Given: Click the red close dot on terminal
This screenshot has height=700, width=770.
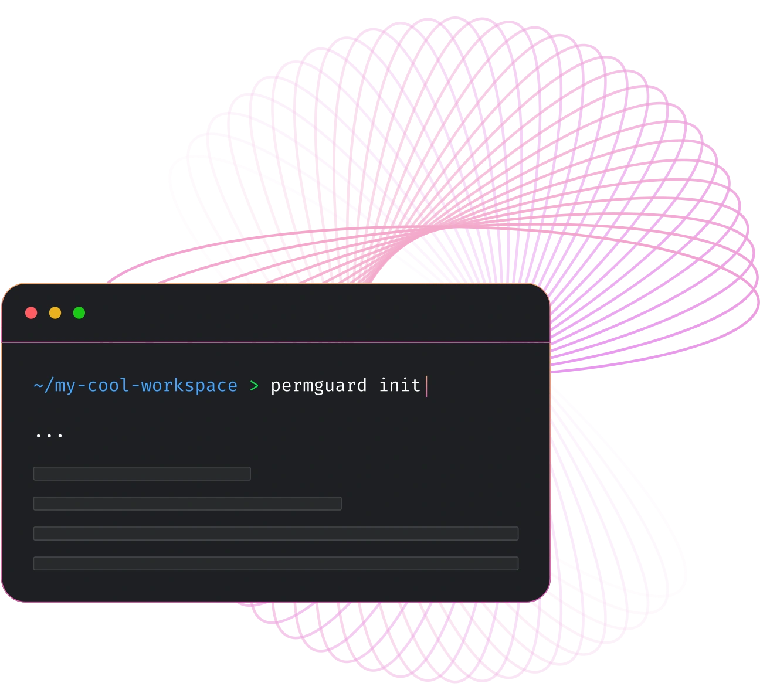Looking at the screenshot, I should [x=31, y=313].
